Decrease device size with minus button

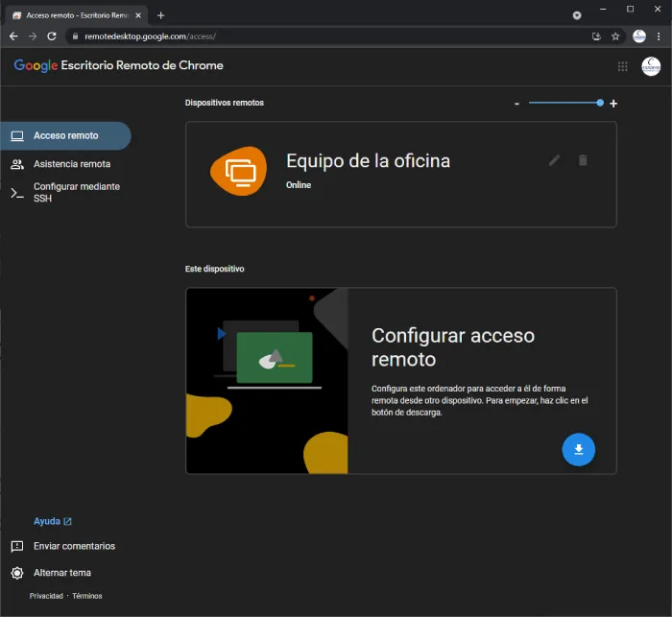click(516, 104)
